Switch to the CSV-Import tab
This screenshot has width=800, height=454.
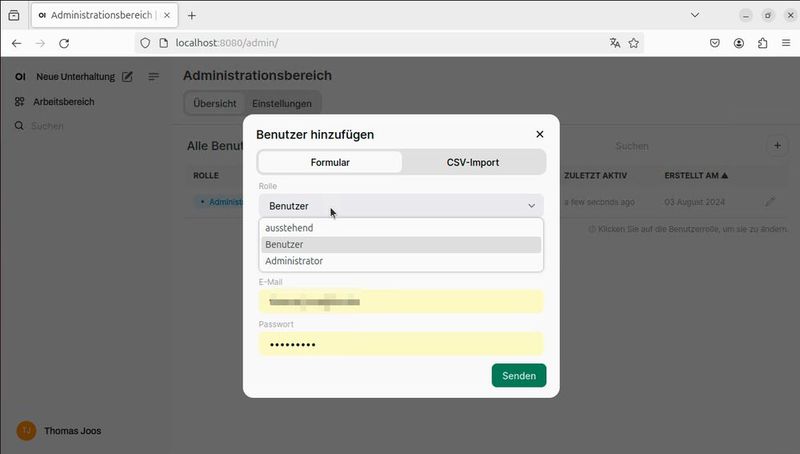tap(473, 162)
